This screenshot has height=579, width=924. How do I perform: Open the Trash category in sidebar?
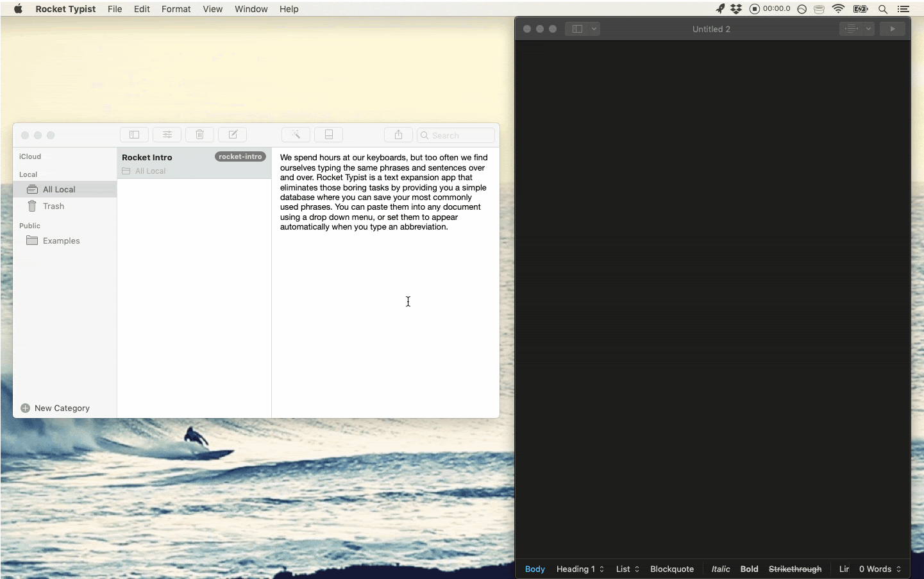coord(65,206)
